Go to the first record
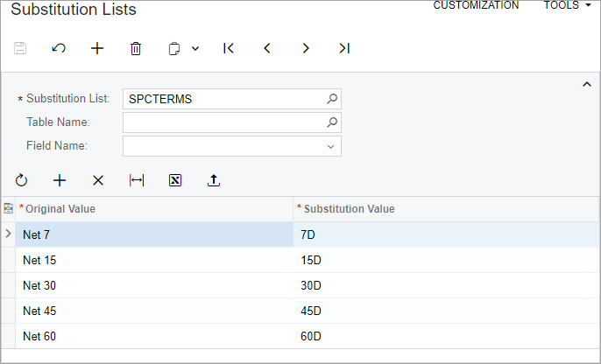 click(x=229, y=48)
